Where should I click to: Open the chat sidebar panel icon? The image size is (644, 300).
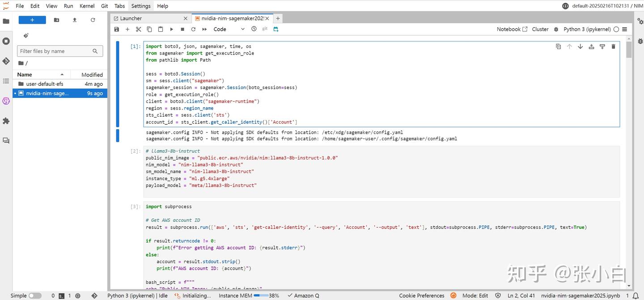pos(6,140)
